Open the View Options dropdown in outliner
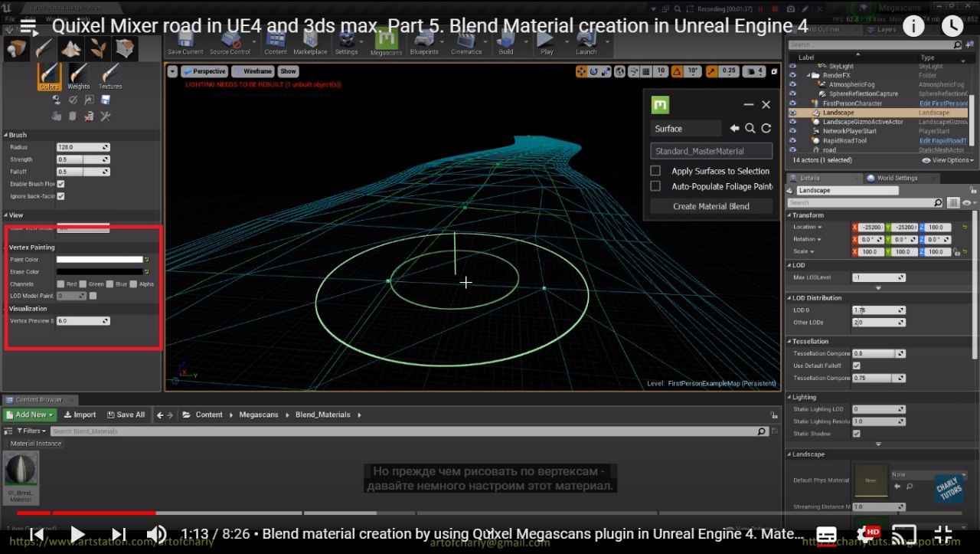The height and width of the screenshot is (554, 980). pyautogui.click(x=948, y=160)
